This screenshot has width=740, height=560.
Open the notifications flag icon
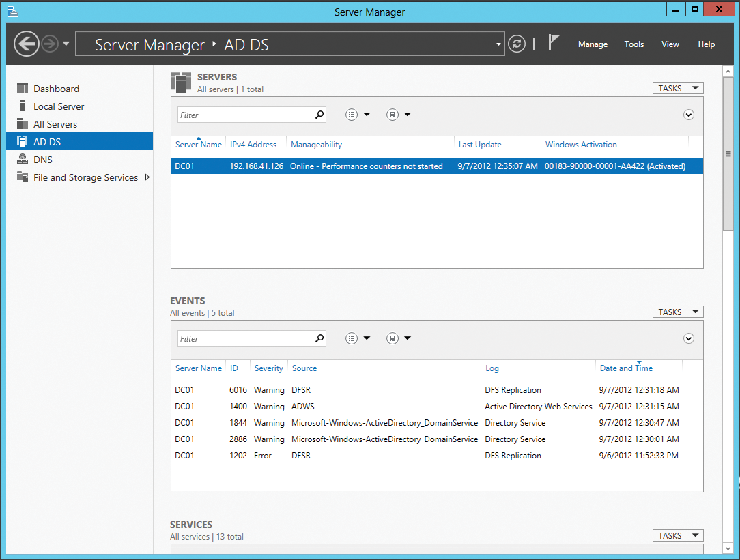point(553,42)
